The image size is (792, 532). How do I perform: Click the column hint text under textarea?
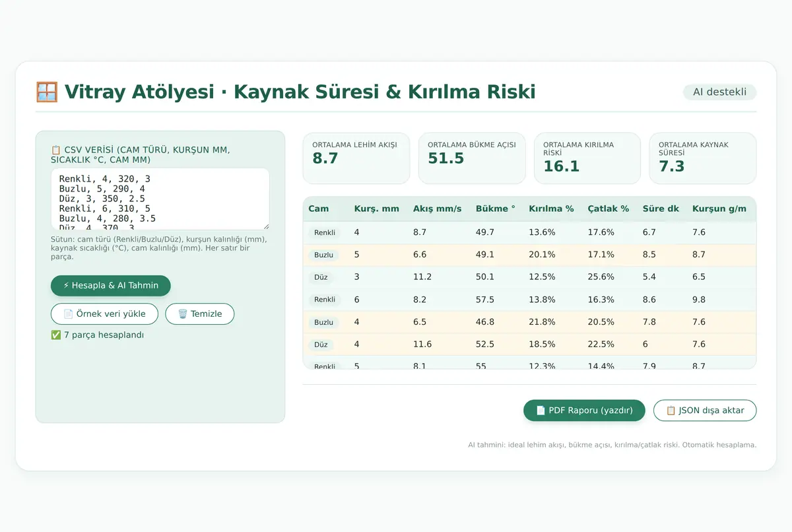159,248
